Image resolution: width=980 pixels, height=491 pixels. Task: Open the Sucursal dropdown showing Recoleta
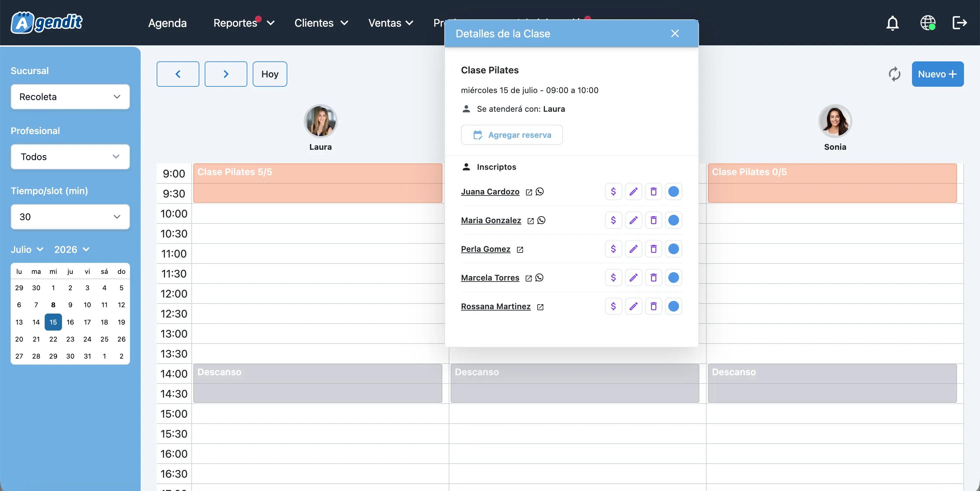[70, 97]
